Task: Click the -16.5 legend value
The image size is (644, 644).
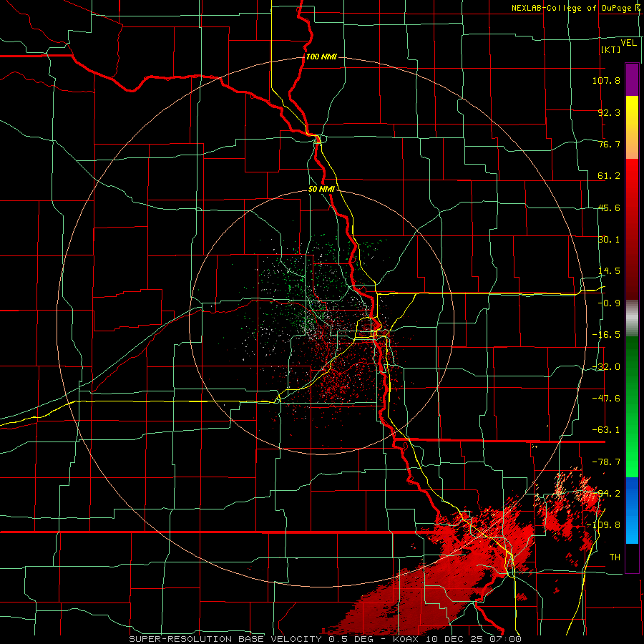Action: coord(606,335)
